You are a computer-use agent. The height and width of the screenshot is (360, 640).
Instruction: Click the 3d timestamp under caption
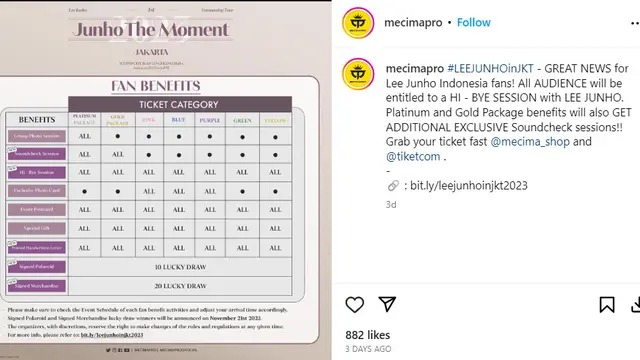click(x=391, y=204)
